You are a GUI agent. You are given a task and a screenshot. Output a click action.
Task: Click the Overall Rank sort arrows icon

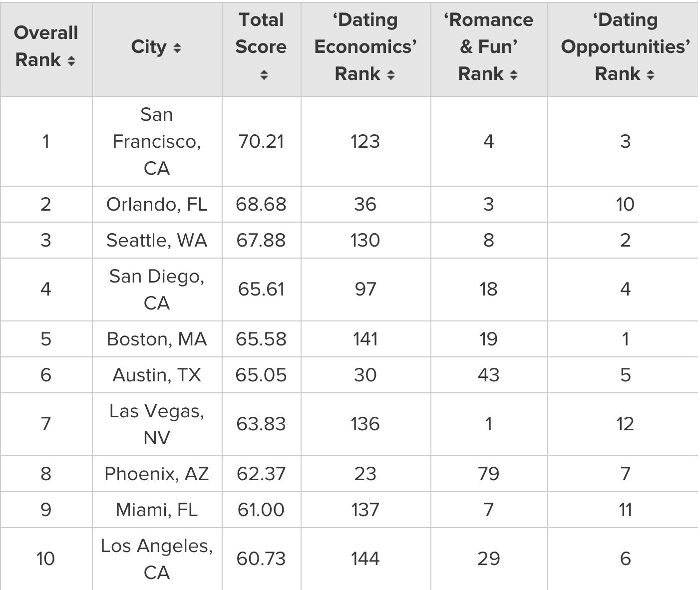[71, 61]
